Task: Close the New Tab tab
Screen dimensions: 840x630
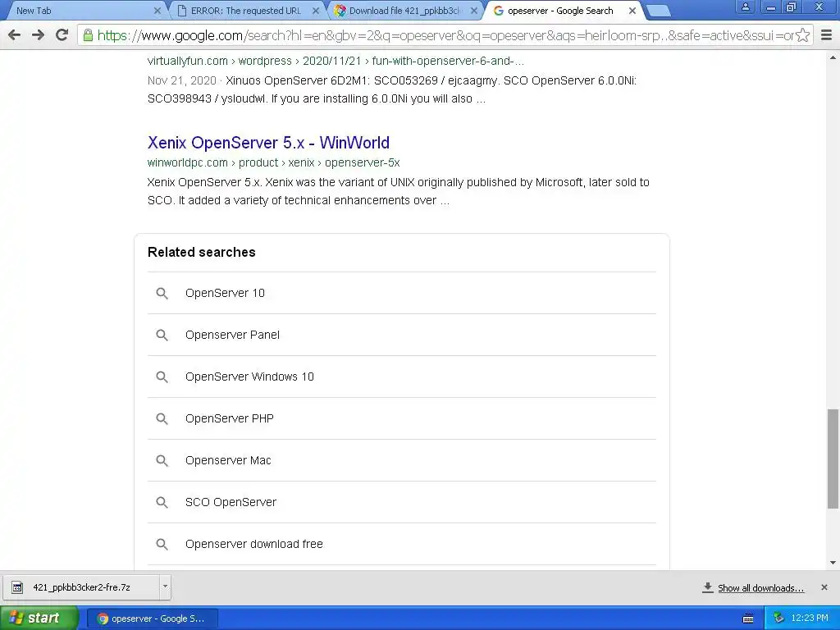Action: (157, 11)
